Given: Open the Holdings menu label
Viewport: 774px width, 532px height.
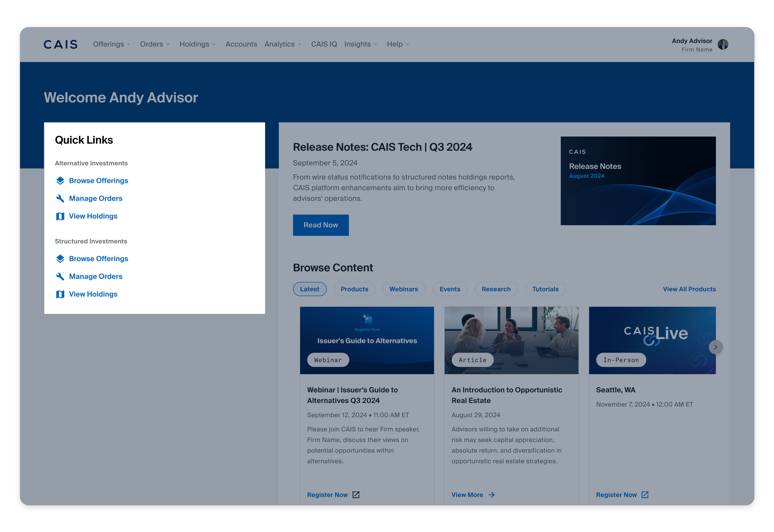Looking at the screenshot, I should coord(194,44).
